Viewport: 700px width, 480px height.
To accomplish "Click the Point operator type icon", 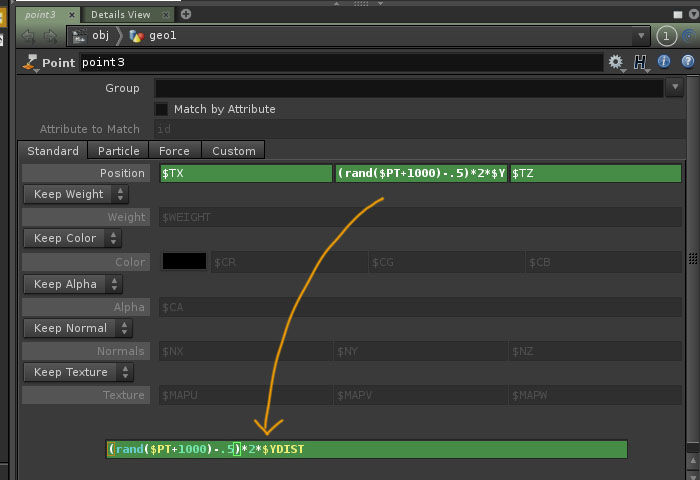I will (29, 63).
